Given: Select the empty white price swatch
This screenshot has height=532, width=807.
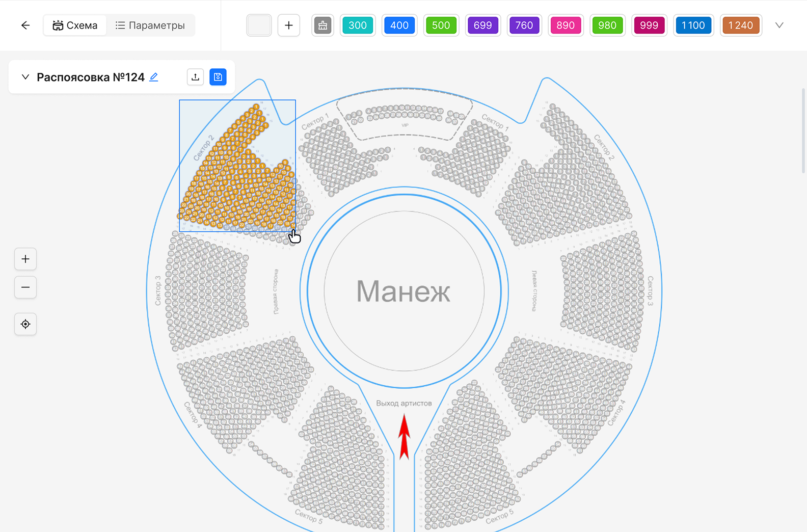Looking at the screenshot, I should (259, 25).
